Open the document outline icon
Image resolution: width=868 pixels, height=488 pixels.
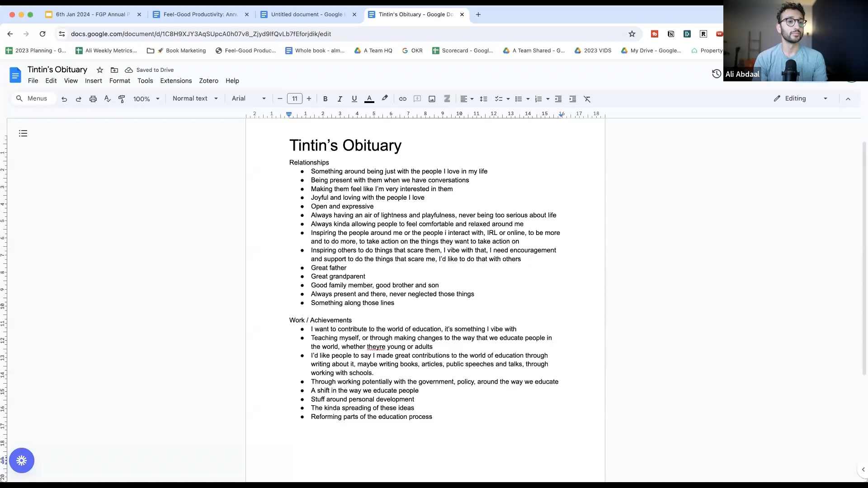tap(23, 133)
